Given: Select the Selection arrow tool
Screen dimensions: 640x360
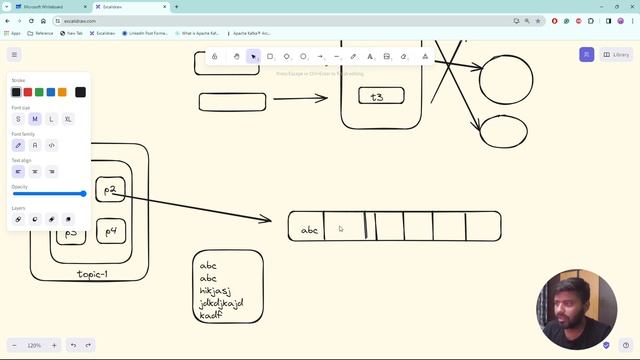Looking at the screenshot, I should [x=253, y=56].
